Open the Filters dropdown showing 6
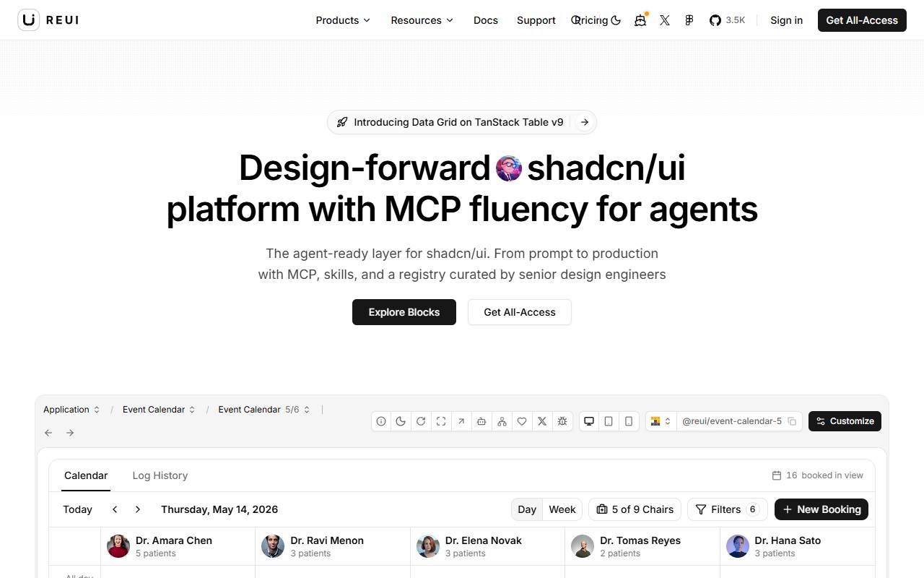Screen dimensions: 924x578 tap(727, 509)
